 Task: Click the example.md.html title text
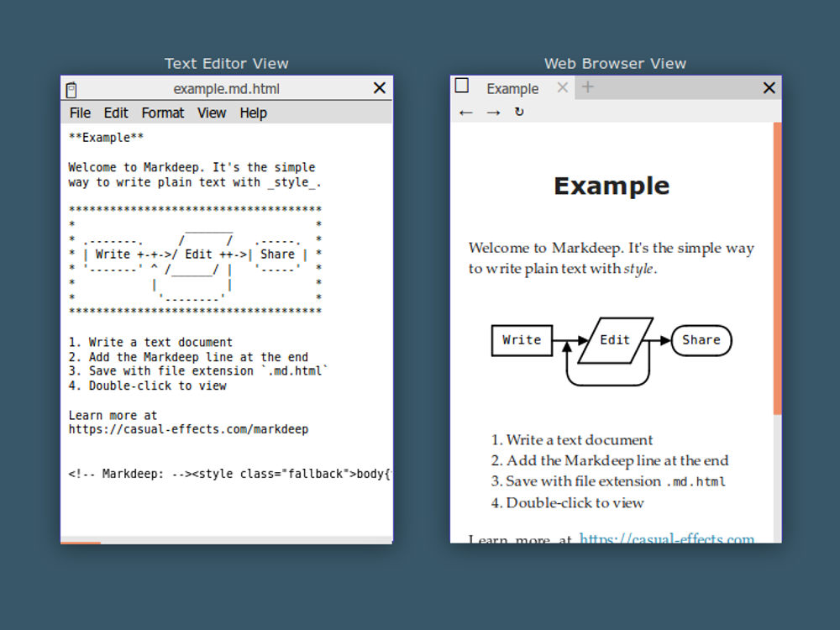pos(226,89)
